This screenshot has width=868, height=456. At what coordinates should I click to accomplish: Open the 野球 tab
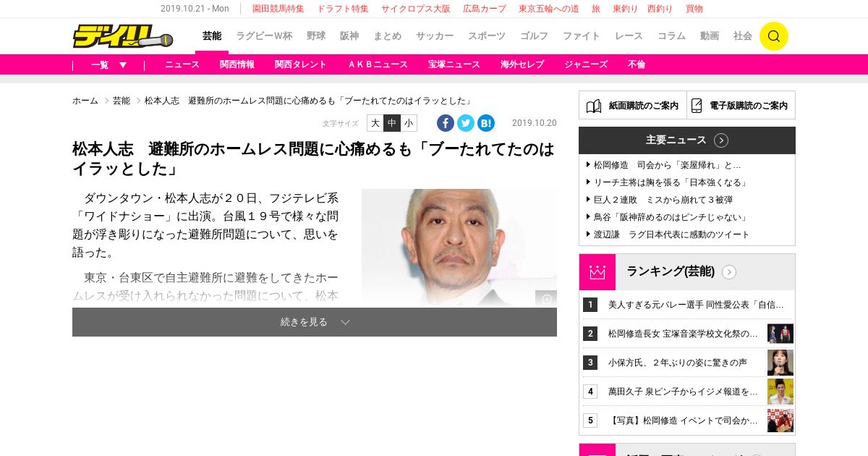[316, 36]
